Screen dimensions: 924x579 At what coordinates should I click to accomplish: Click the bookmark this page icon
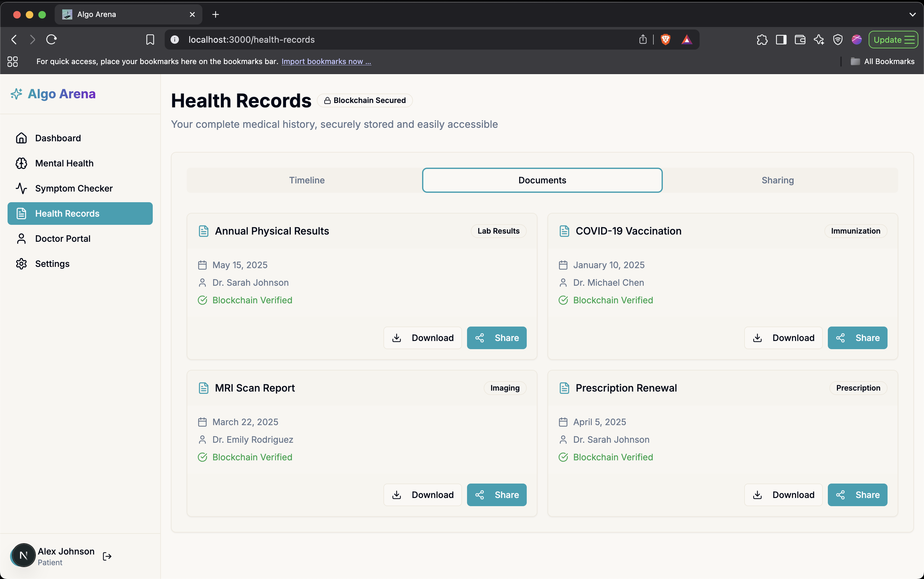(x=150, y=40)
